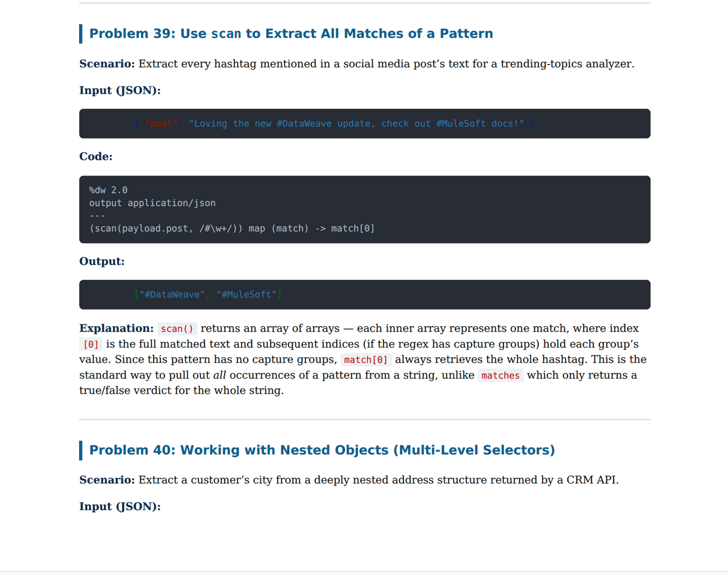Screen dimensions: 728x575
Task: Click the Input (JSON) label under Problem 40
Action: click(x=120, y=507)
